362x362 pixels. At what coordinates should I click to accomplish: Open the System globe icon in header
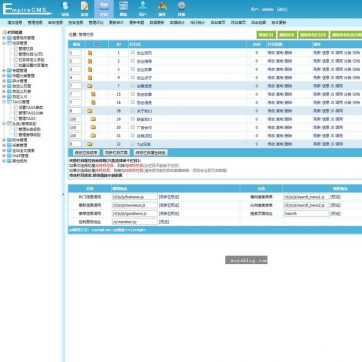pos(65,7)
